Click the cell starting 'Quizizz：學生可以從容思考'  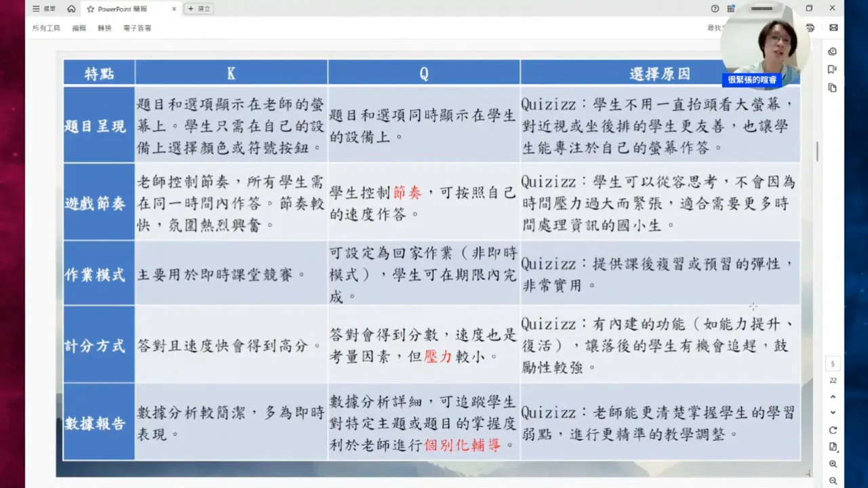click(x=660, y=203)
